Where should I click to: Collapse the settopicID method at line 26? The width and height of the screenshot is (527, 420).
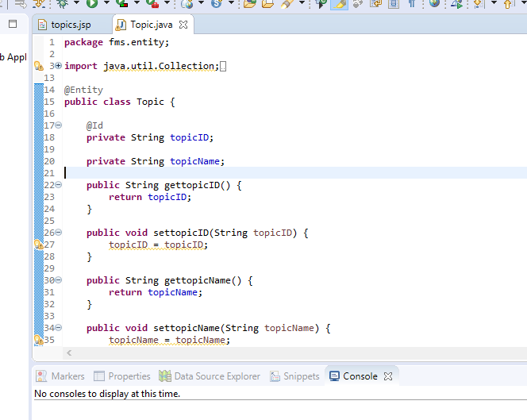pyautogui.click(x=59, y=233)
